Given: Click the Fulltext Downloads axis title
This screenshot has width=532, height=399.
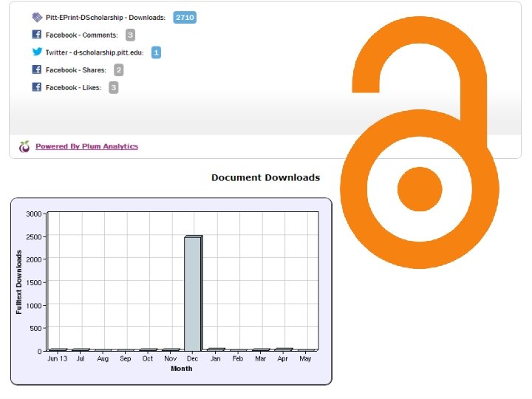Looking at the screenshot, I should [18, 282].
